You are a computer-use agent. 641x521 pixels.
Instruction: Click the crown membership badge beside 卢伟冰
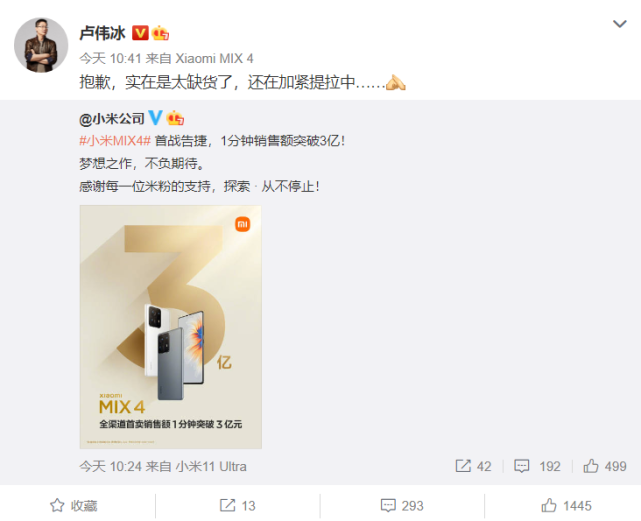point(160,33)
